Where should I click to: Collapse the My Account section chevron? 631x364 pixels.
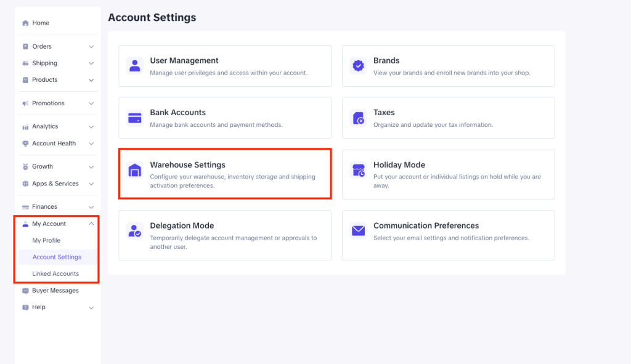pos(91,224)
